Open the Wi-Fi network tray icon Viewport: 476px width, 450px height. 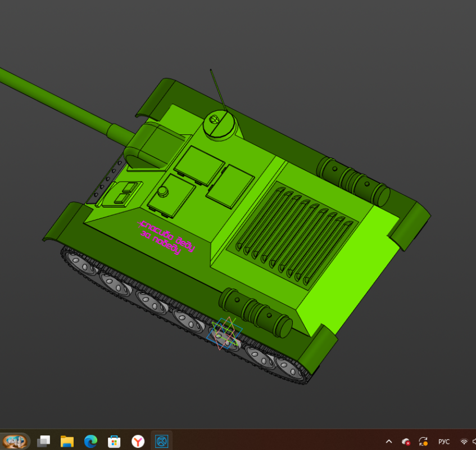(464, 442)
